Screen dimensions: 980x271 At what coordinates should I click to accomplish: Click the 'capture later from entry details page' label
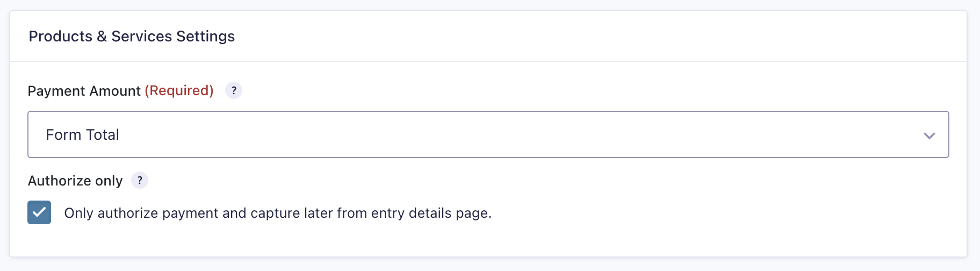point(278,213)
